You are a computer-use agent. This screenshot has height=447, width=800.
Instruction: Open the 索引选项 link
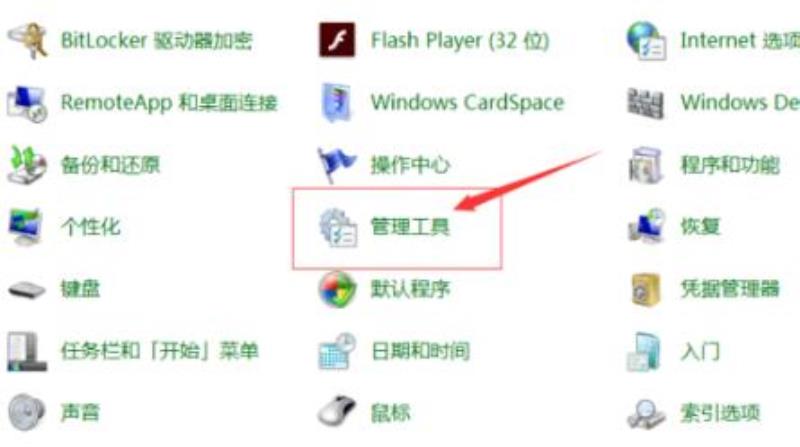point(720,412)
